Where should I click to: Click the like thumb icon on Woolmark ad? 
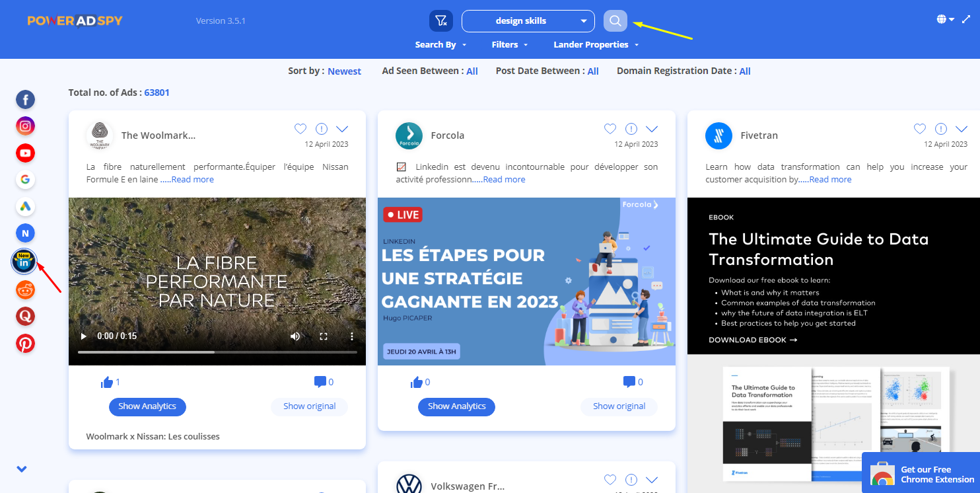107,382
